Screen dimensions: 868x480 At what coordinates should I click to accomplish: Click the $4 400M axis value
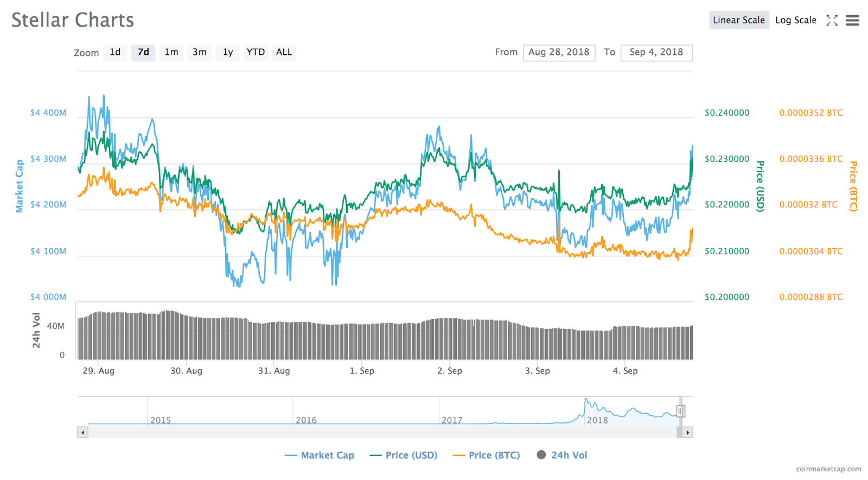(x=48, y=113)
